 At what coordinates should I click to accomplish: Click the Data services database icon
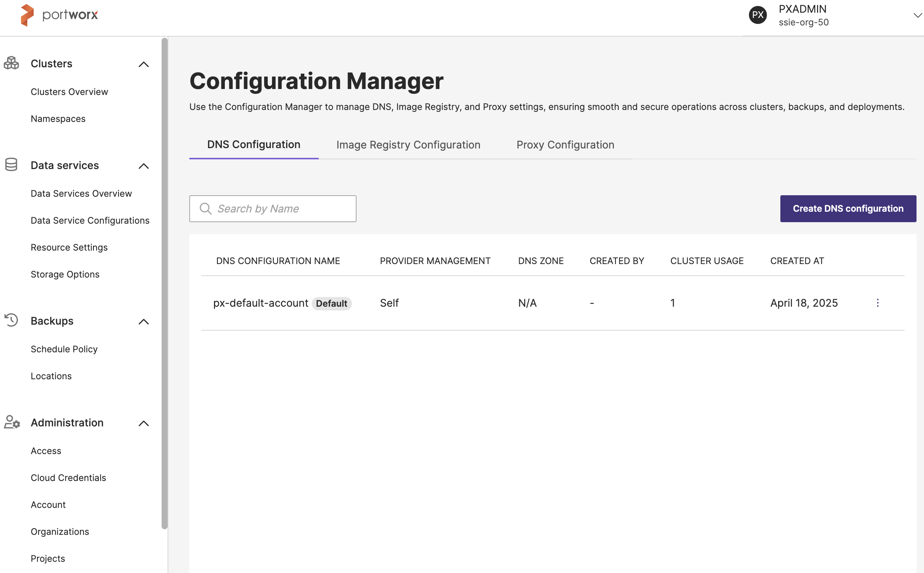coord(11,165)
